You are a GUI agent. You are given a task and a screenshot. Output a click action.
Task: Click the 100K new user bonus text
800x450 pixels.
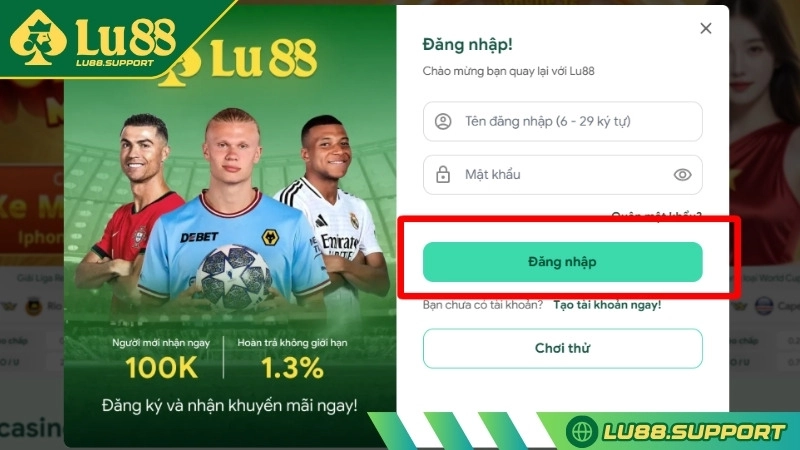161,367
